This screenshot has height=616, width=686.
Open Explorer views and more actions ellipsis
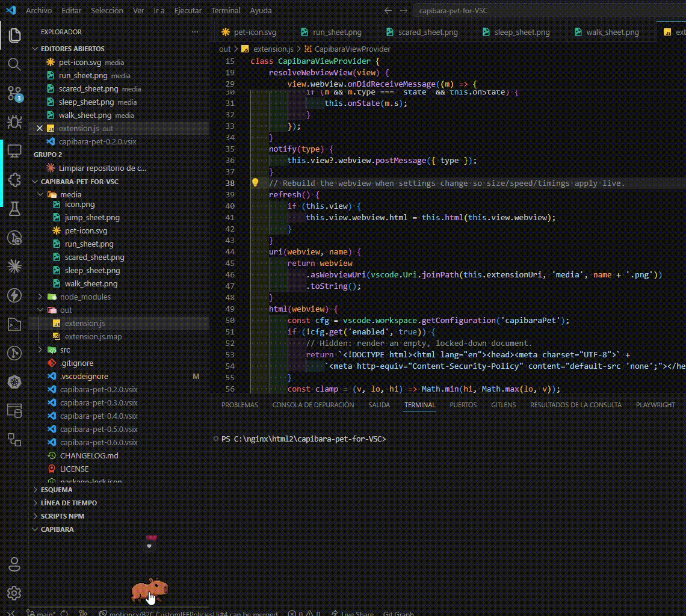click(195, 32)
